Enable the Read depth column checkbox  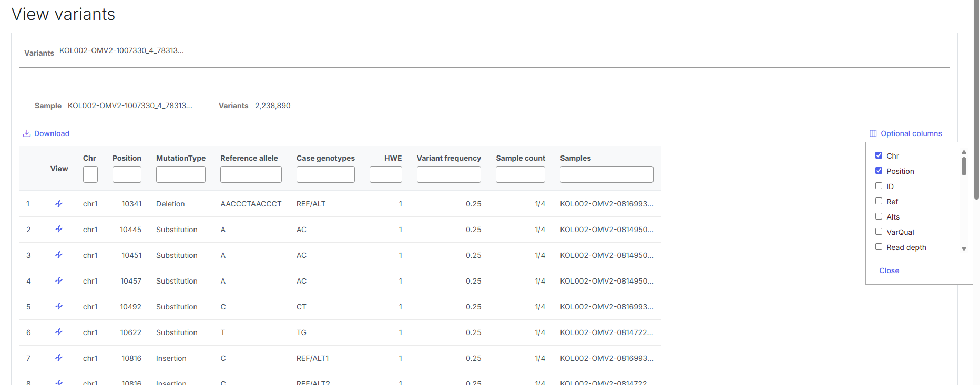tap(879, 247)
